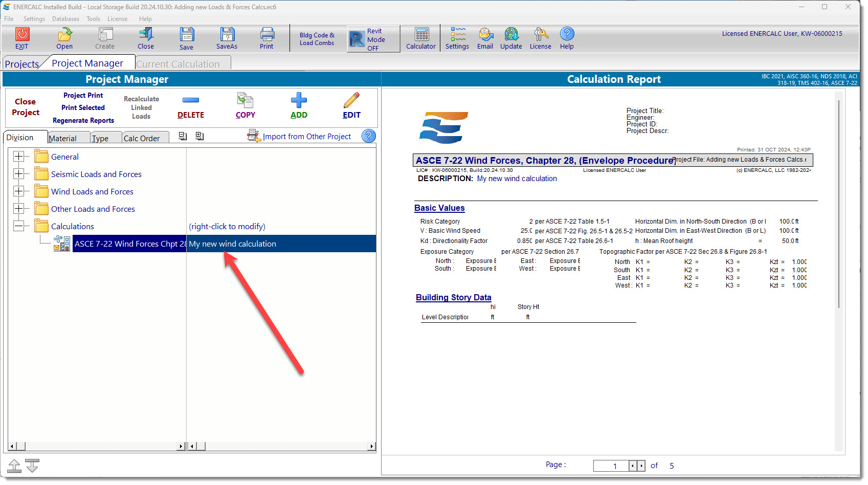Open the Calculator tool
Viewport: 868px width, 485px height.
420,38
